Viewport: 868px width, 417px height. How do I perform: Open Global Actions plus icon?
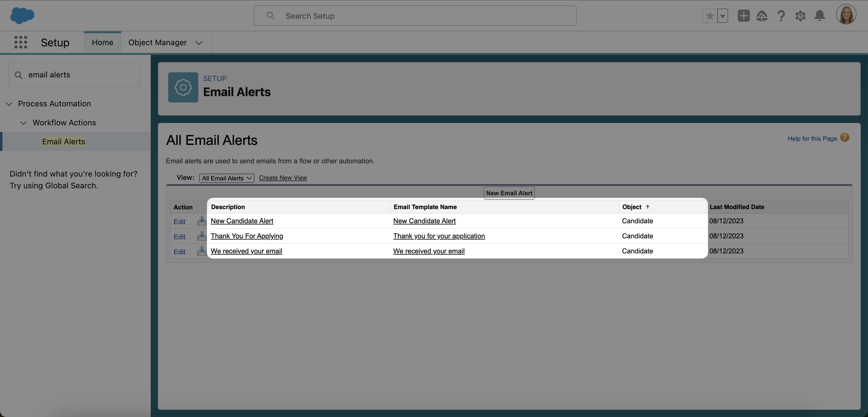(743, 16)
